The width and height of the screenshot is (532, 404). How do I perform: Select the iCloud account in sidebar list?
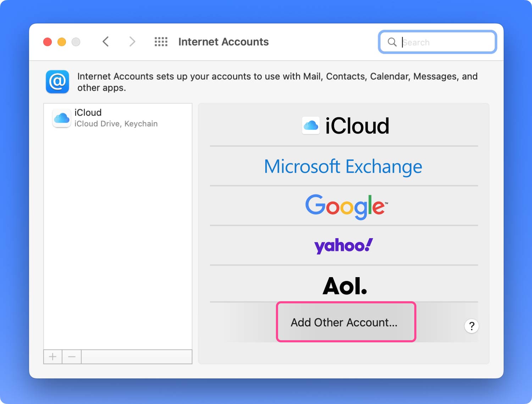pos(118,118)
